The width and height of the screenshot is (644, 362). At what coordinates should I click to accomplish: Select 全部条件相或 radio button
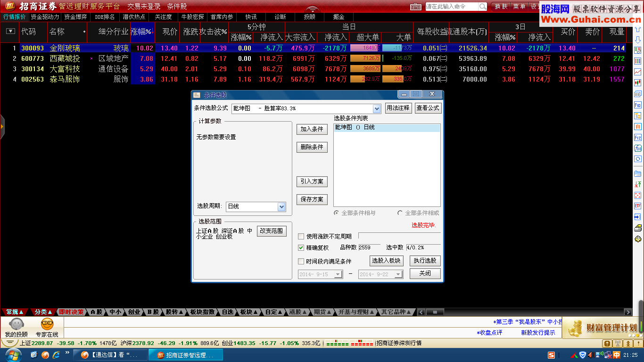[400, 213]
